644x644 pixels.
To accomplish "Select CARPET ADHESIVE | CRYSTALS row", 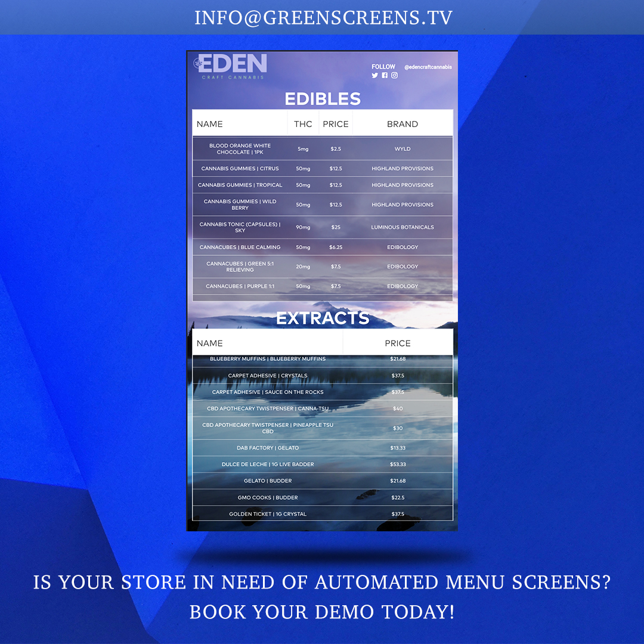I will pos(323,376).
